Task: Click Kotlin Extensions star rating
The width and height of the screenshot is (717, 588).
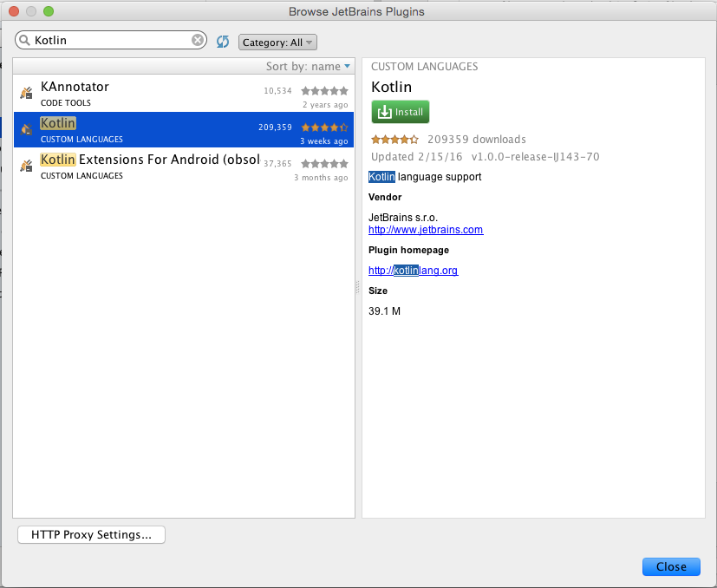Action: pyautogui.click(x=324, y=163)
